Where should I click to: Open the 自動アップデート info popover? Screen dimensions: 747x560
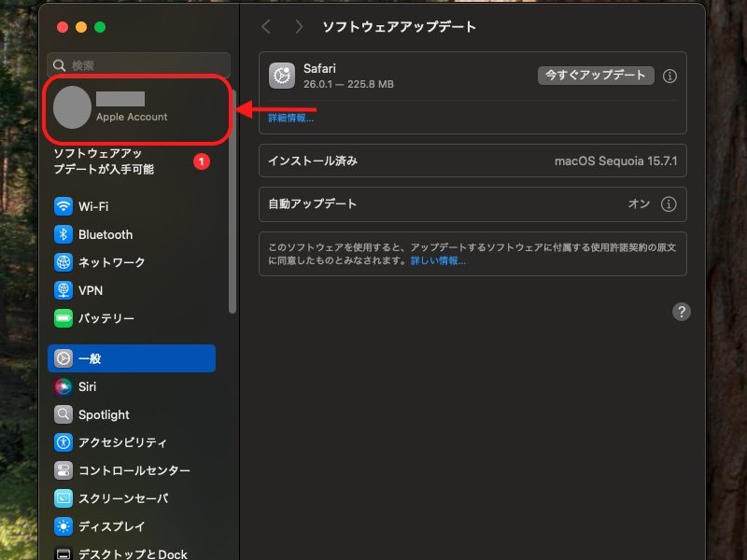[x=669, y=204]
